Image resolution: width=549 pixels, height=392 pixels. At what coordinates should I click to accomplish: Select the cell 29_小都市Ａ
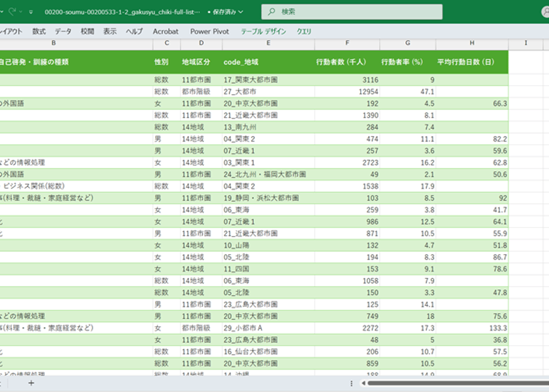tap(268, 328)
